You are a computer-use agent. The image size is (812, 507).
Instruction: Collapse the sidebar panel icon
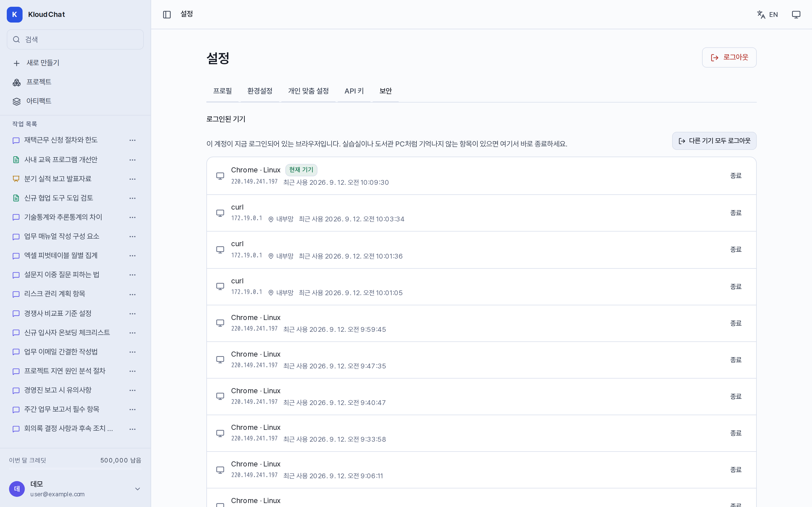click(167, 14)
